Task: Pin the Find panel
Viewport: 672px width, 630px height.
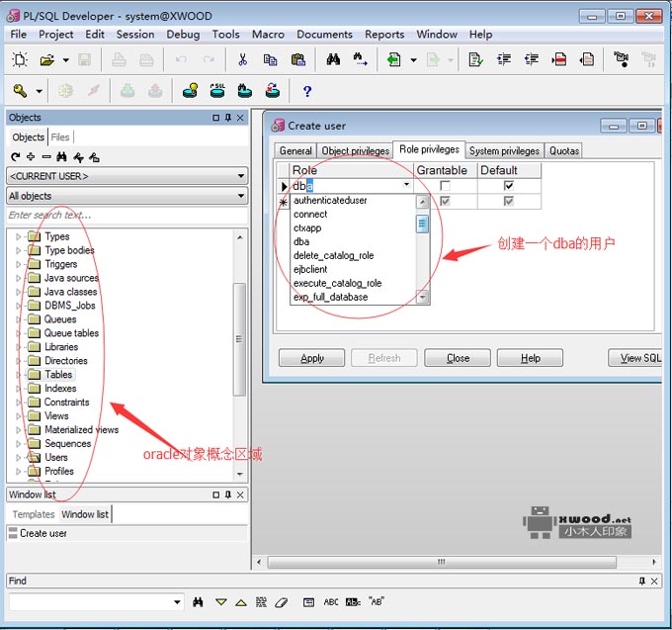Action: (x=641, y=582)
